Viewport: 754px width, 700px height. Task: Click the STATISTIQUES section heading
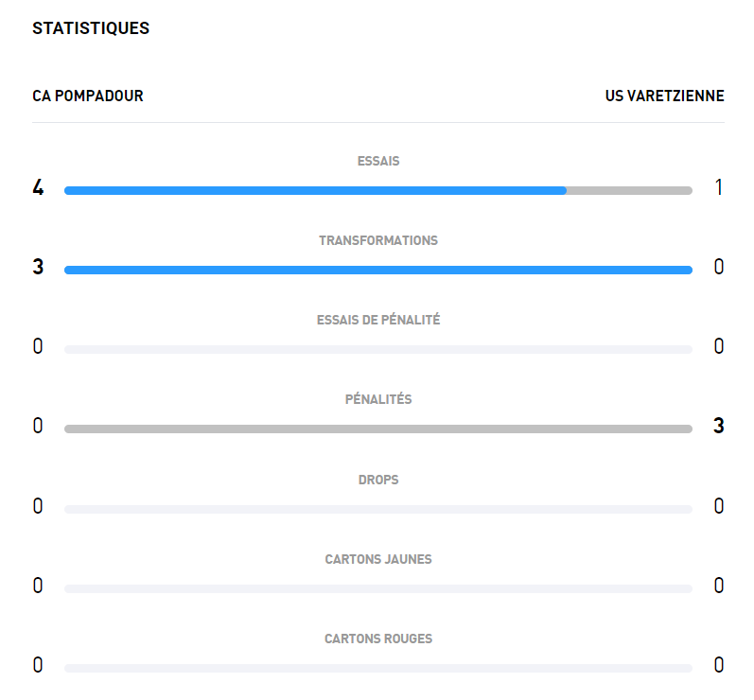(x=91, y=28)
